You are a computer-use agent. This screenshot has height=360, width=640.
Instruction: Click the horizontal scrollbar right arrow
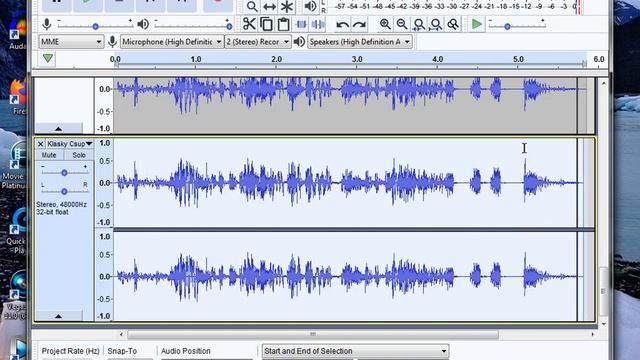593,334
